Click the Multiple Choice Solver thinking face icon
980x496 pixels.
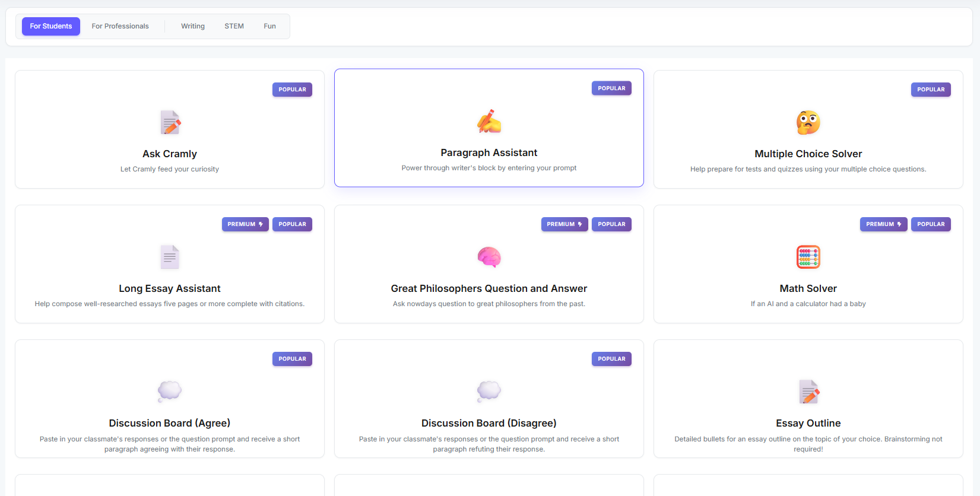click(808, 123)
